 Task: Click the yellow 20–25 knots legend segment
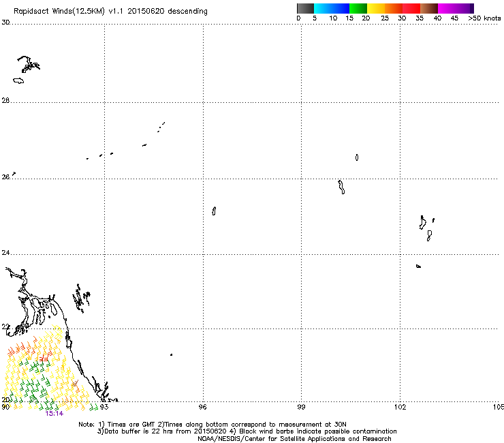376,8
